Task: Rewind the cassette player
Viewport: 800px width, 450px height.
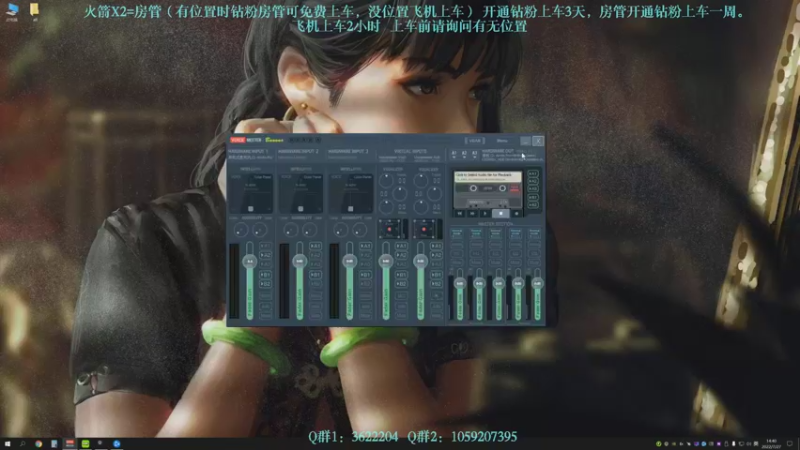Action: point(460,213)
